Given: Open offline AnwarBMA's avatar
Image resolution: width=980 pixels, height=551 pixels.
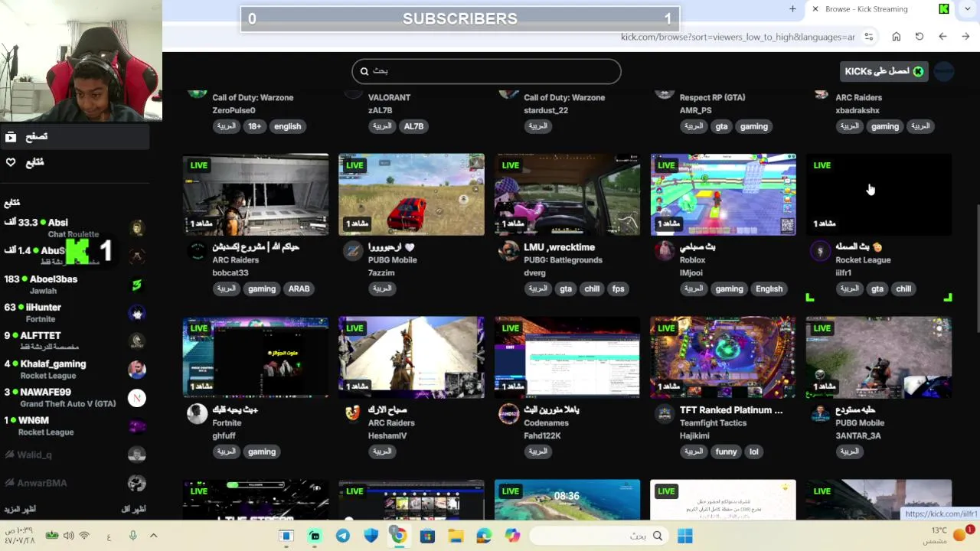Looking at the screenshot, I should 137,483.
